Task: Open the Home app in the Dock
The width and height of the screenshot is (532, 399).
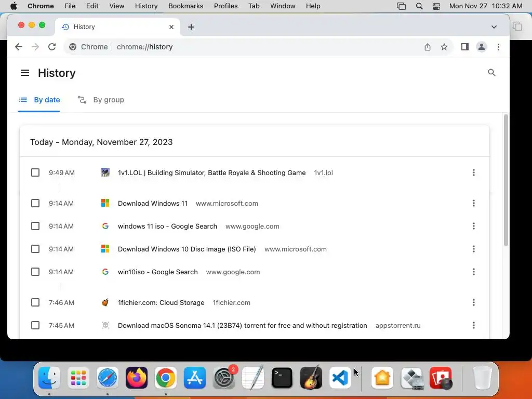Action: click(382, 378)
